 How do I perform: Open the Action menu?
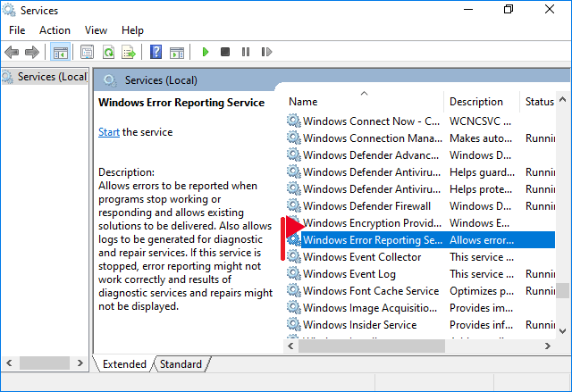[x=55, y=30]
